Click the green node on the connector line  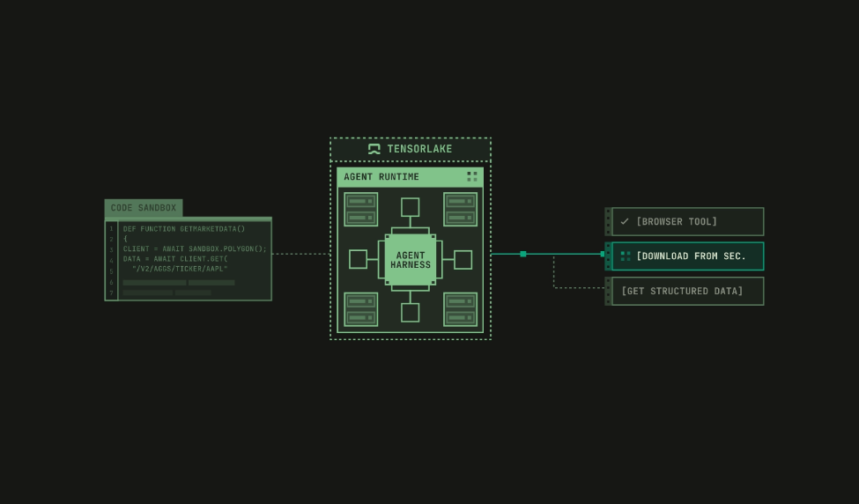[523, 254]
